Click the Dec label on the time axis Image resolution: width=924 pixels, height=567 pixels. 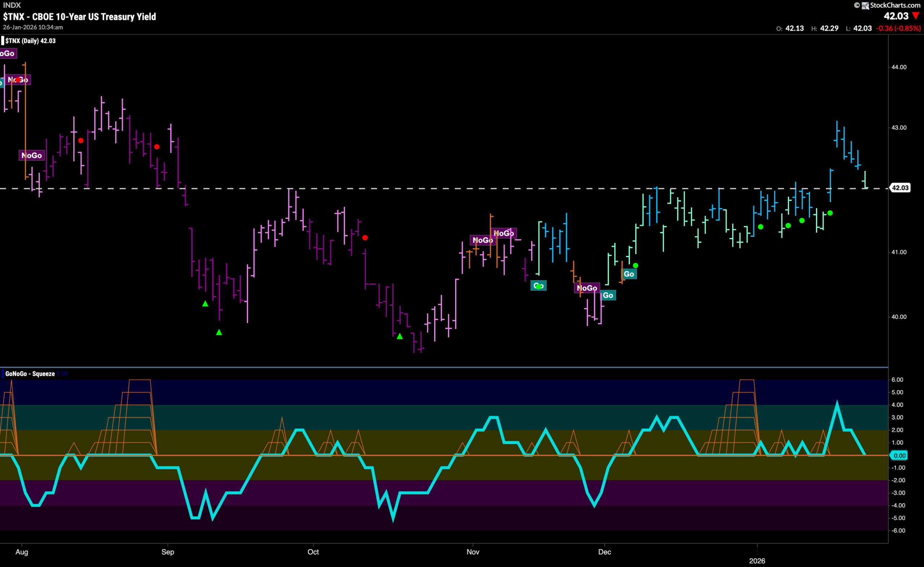[x=605, y=552]
